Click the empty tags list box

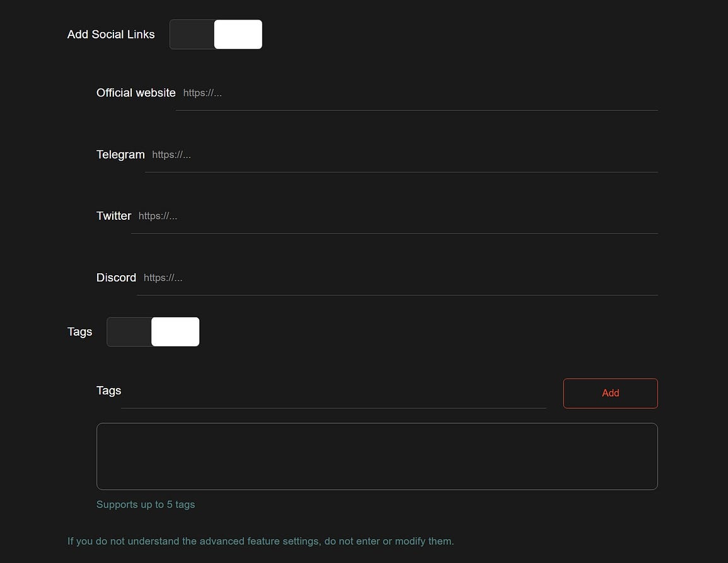(377, 457)
